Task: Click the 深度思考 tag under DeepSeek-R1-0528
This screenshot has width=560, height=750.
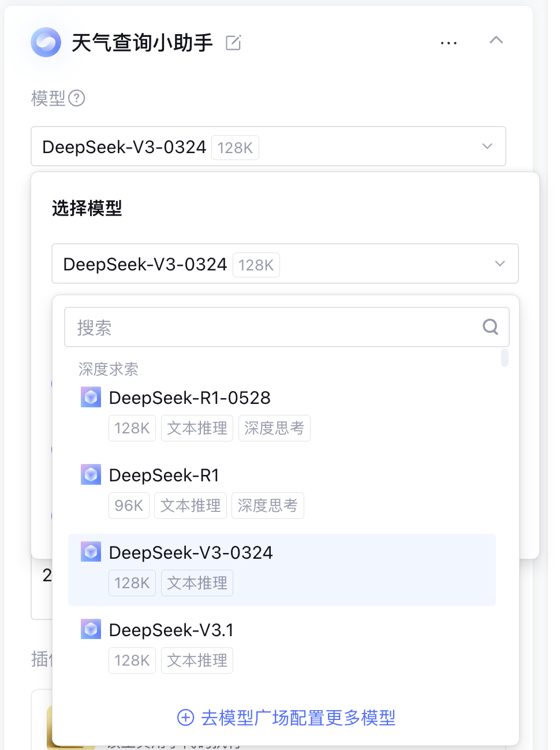Action: point(274,428)
